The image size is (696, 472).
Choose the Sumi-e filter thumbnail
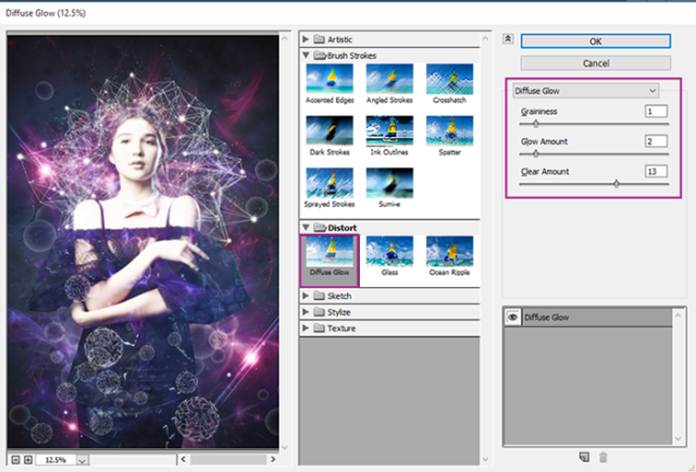point(389,183)
